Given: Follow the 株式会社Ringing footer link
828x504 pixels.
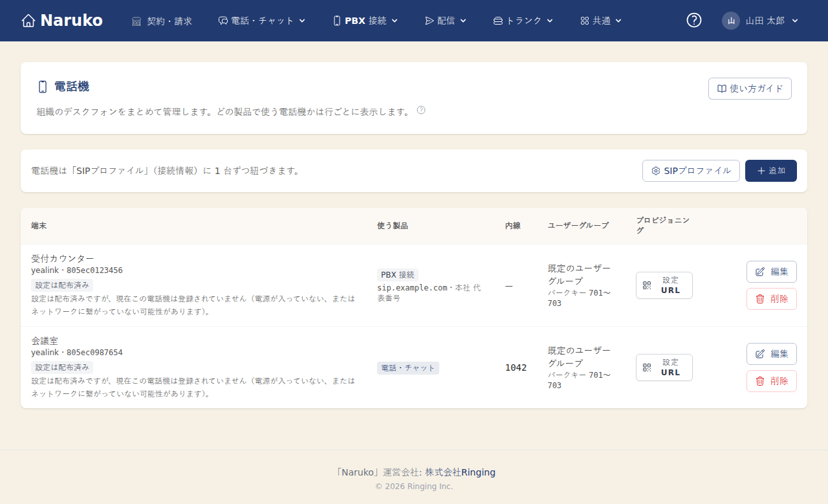Looking at the screenshot, I should [460, 472].
